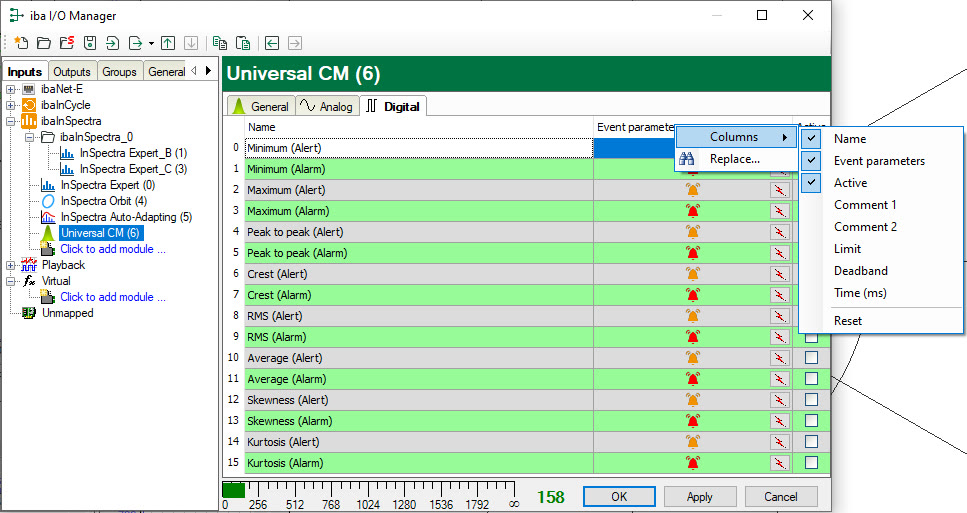
Task: Click the green signal usage bar at bottom
Action: click(234, 490)
